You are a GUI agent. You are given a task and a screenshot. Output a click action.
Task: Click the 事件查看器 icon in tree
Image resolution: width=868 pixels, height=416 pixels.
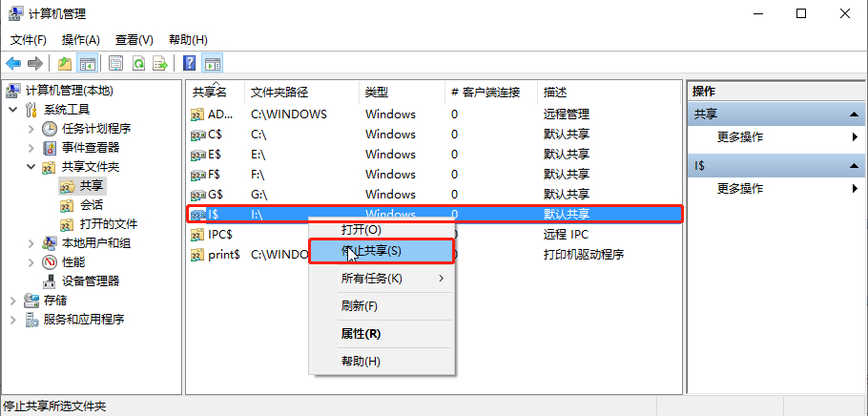click(x=50, y=148)
